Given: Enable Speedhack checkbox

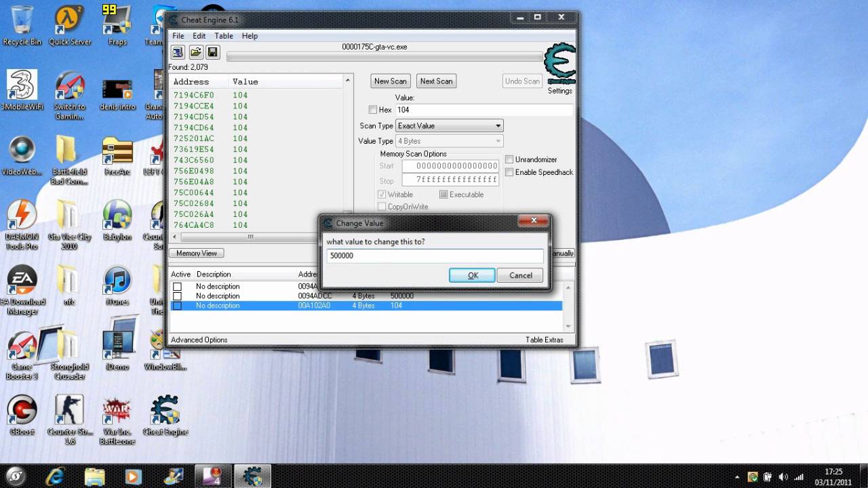Looking at the screenshot, I should coord(509,172).
